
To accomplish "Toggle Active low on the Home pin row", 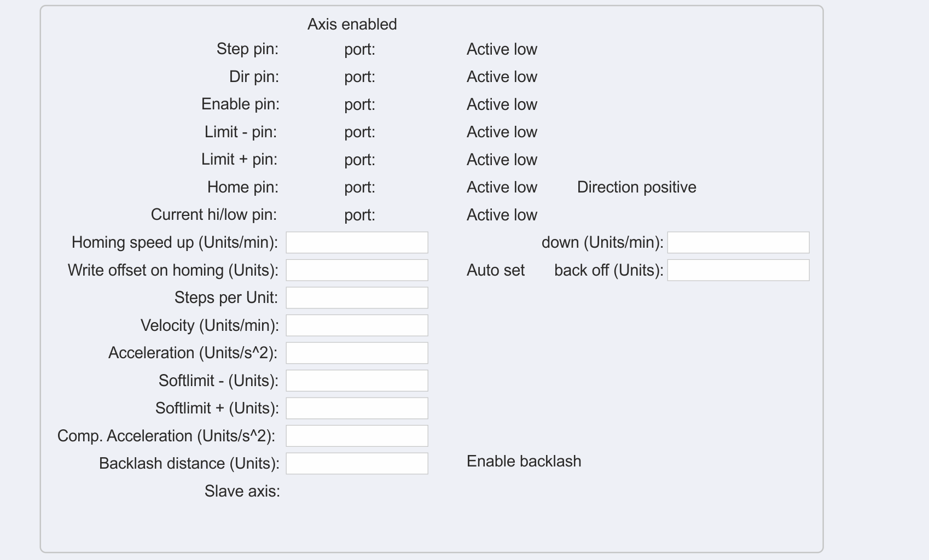I will [x=502, y=187].
